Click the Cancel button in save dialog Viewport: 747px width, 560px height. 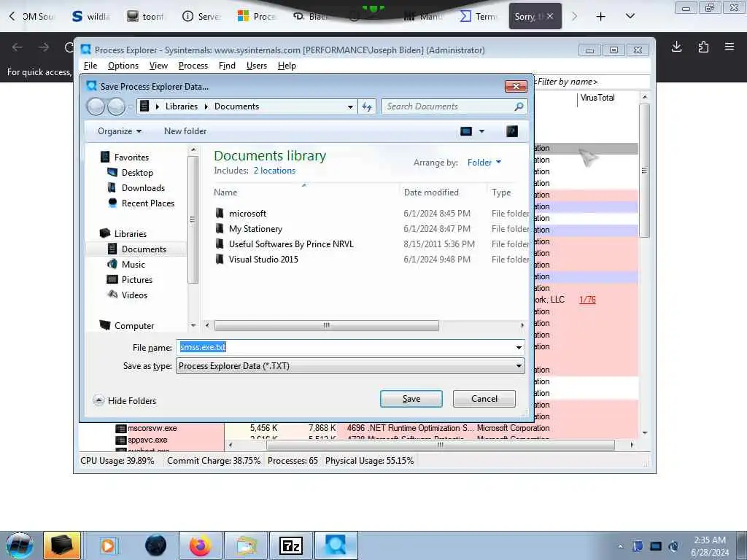(484, 399)
